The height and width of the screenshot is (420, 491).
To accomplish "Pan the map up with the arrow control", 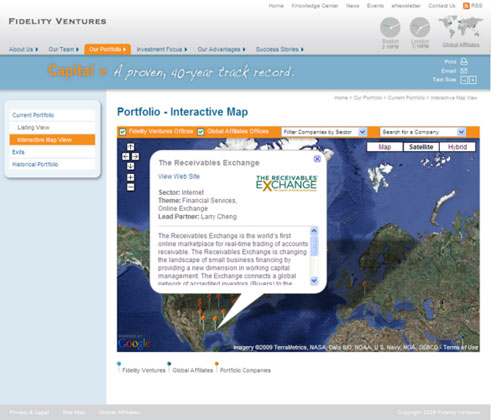I will (131, 147).
